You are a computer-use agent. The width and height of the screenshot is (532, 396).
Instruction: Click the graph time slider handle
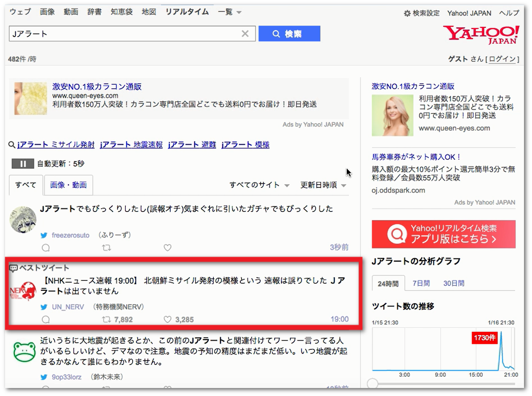tap(373, 383)
